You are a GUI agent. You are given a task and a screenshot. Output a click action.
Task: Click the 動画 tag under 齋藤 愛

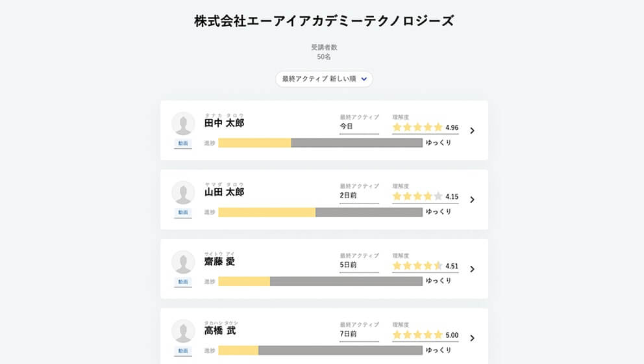coord(183,281)
